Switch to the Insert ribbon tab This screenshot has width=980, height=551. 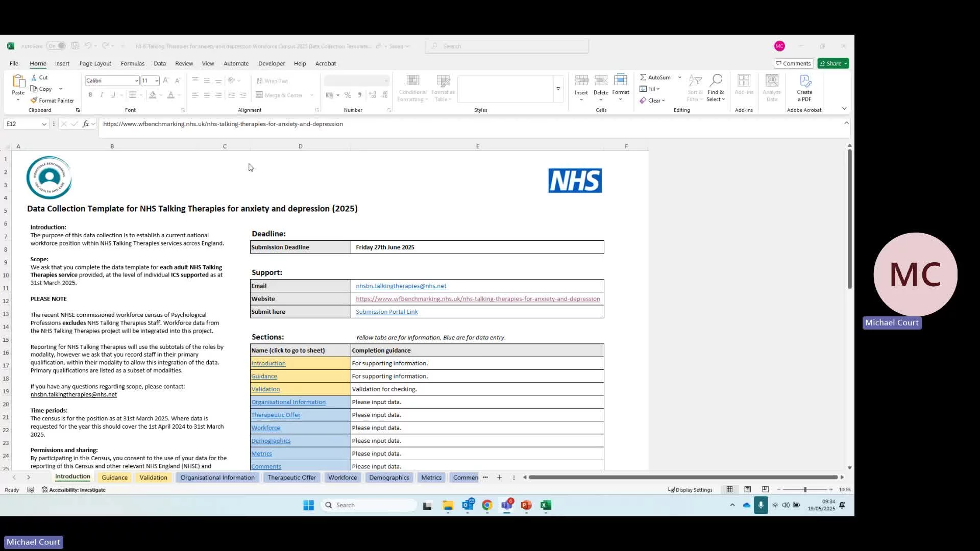62,64
